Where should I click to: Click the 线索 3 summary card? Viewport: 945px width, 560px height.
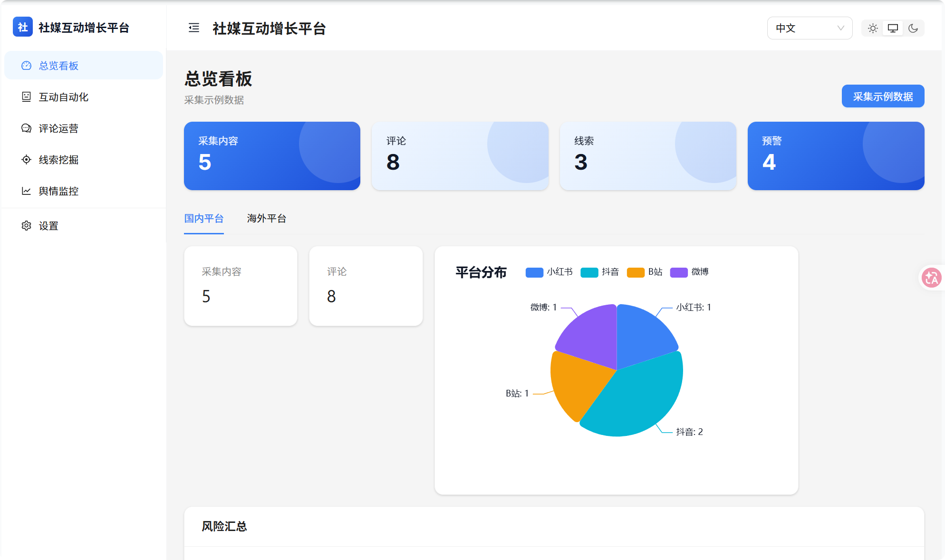[x=648, y=156]
